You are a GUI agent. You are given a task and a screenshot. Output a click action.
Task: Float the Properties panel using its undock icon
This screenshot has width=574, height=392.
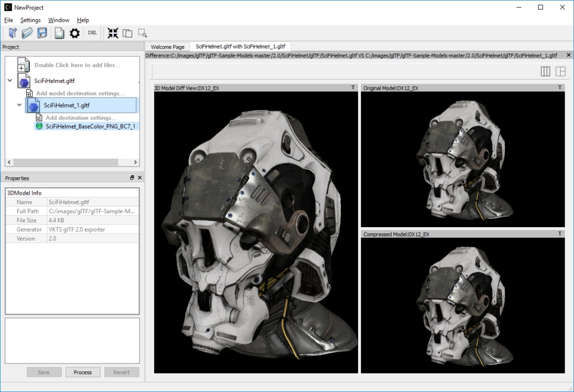pos(132,178)
